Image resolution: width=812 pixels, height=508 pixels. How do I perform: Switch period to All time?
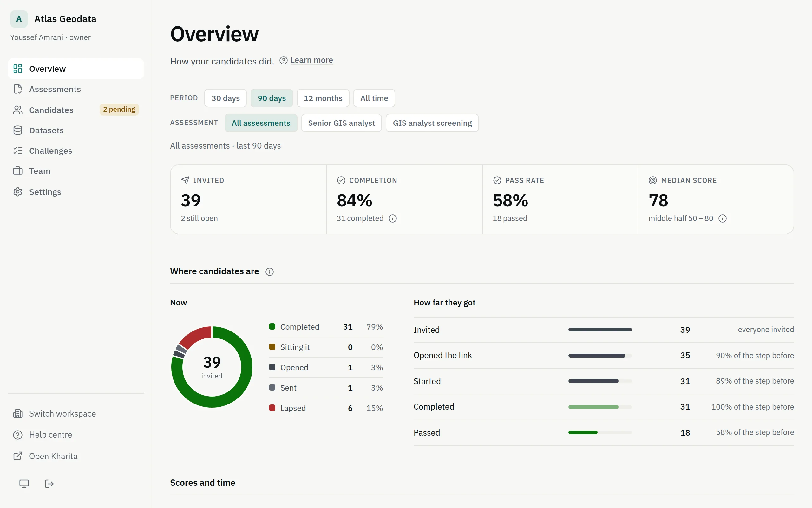coord(374,98)
